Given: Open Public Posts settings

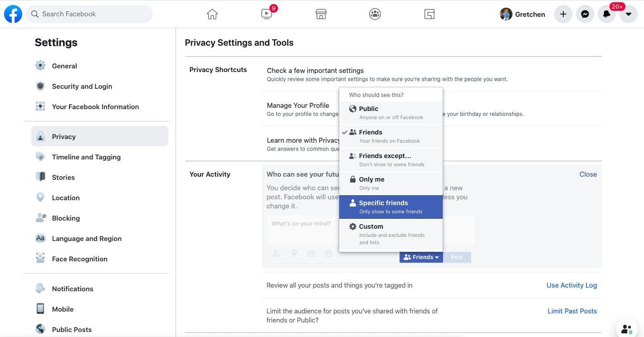Looking at the screenshot, I should click(x=100, y=329).
